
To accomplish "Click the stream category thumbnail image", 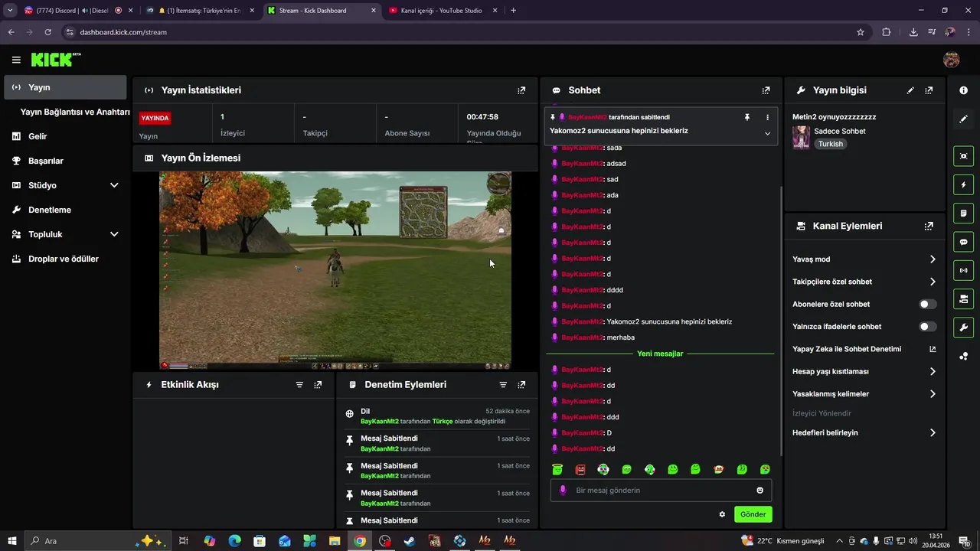I will click(x=802, y=137).
